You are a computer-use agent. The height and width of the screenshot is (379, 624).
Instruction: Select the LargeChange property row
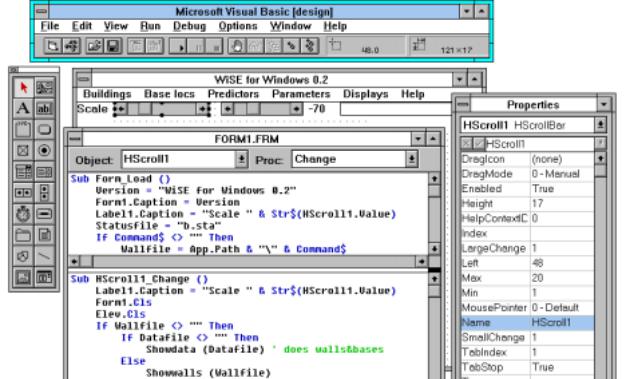click(x=527, y=248)
